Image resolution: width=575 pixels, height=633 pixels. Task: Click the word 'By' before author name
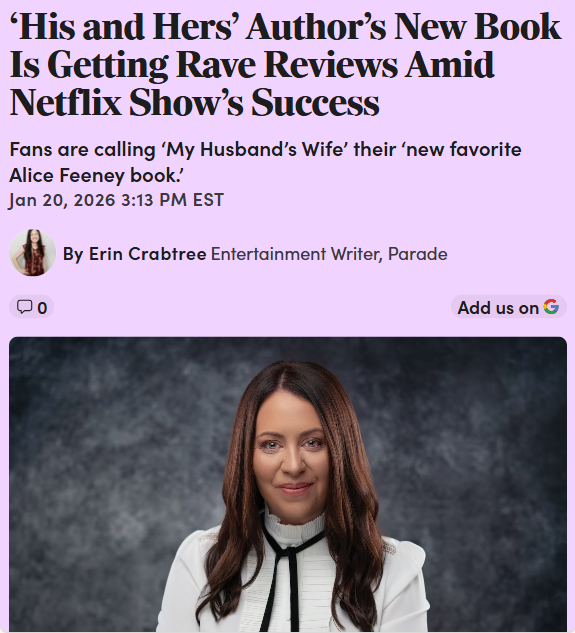pos(73,254)
